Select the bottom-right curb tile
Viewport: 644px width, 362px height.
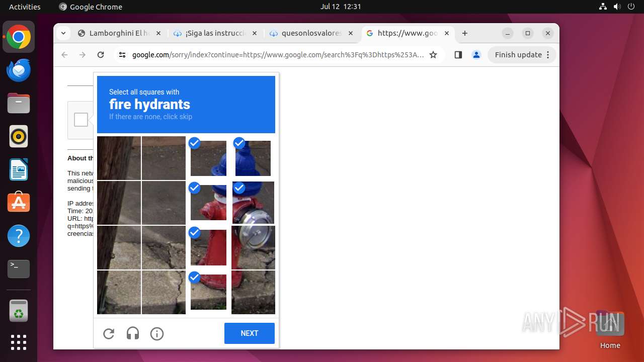pos(253,292)
